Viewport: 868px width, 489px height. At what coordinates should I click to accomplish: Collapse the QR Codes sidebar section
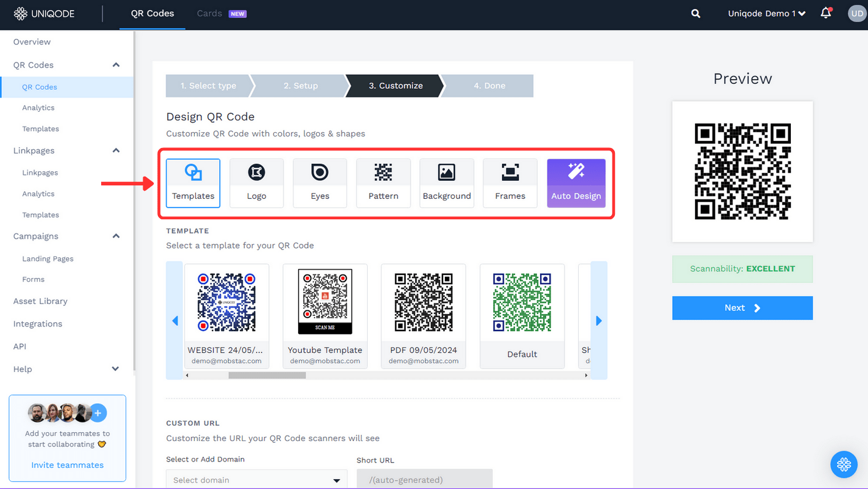tap(115, 65)
